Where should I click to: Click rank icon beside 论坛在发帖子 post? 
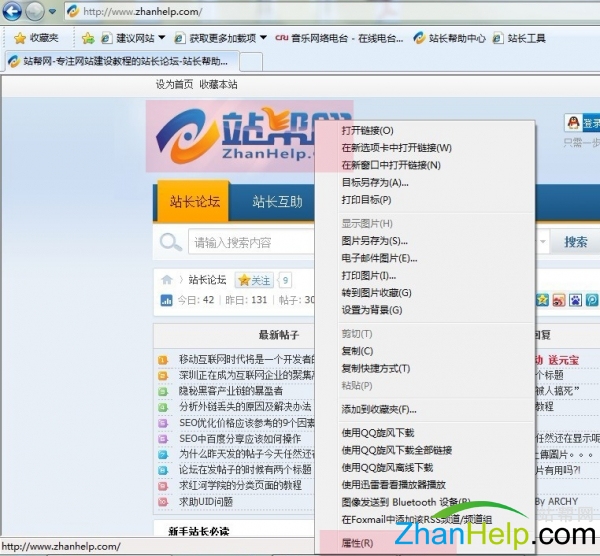163,470
